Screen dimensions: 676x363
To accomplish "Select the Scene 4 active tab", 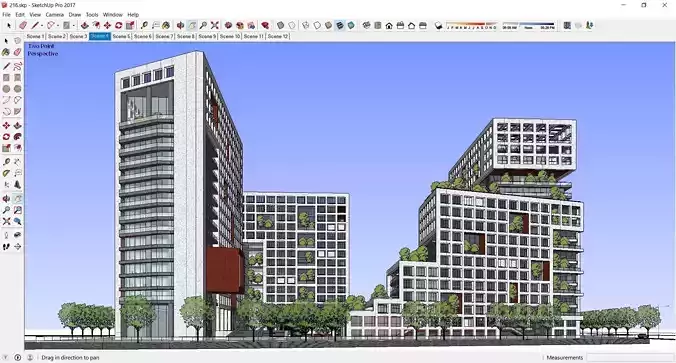I will (x=100, y=36).
